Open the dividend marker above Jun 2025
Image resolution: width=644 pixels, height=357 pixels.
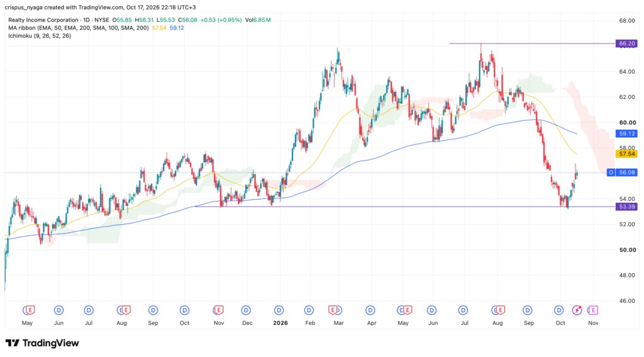click(x=58, y=310)
